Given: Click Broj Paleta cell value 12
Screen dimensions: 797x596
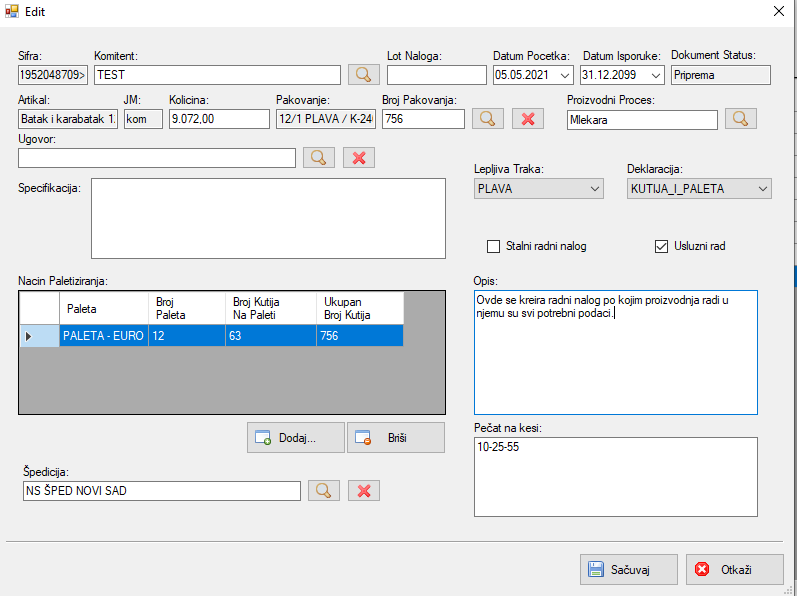Looking at the screenshot, I should click(x=187, y=336).
